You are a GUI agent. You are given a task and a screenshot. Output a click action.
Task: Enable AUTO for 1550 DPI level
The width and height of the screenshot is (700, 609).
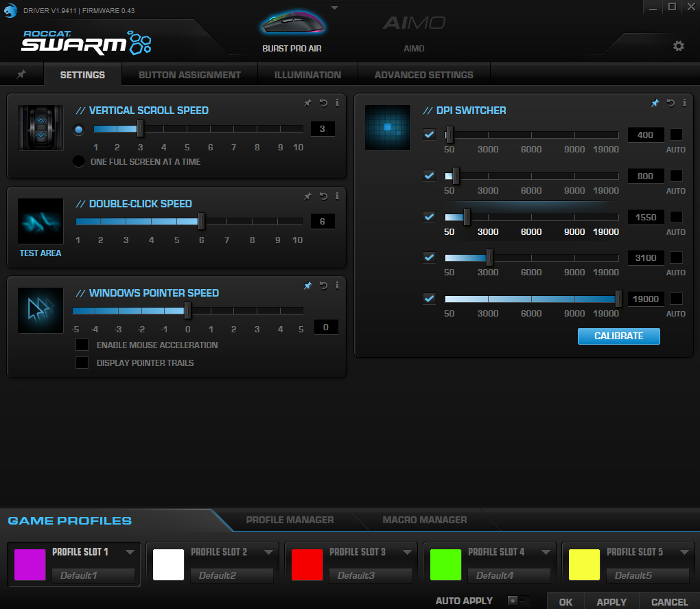[677, 217]
